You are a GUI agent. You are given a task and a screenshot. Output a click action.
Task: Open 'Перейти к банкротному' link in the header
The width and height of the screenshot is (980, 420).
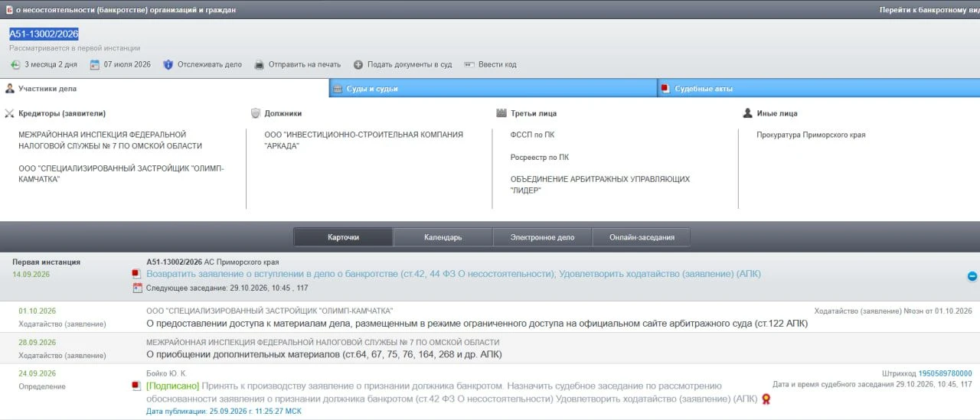[929, 10]
